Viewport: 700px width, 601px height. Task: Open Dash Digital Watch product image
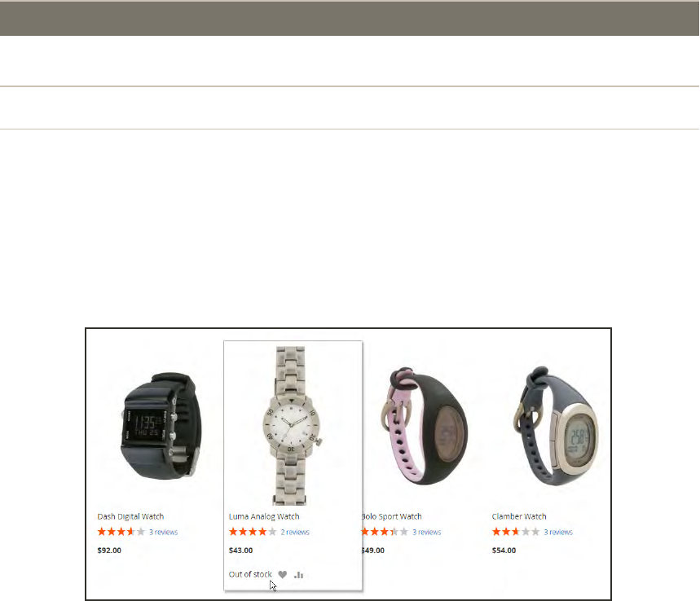pyautogui.click(x=161, y=426)
